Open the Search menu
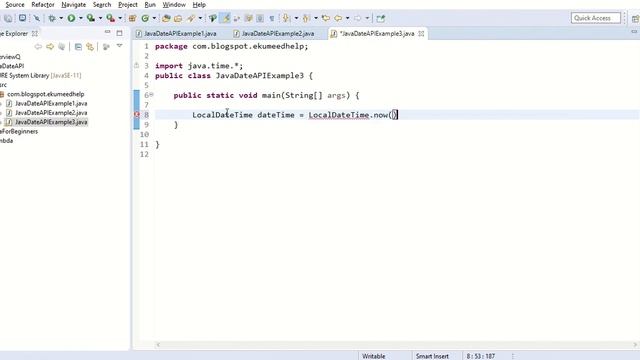This screenshot has height=360, width=640. [x=102, y=5]
